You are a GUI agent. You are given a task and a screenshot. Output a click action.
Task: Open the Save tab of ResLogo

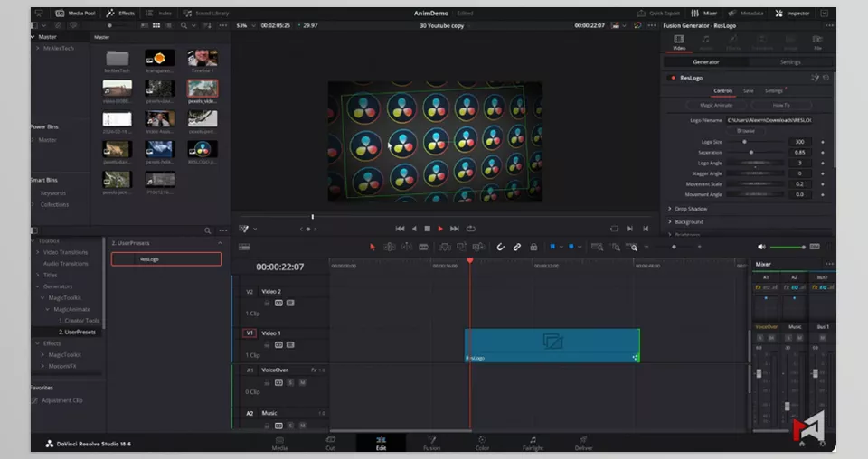749,90
